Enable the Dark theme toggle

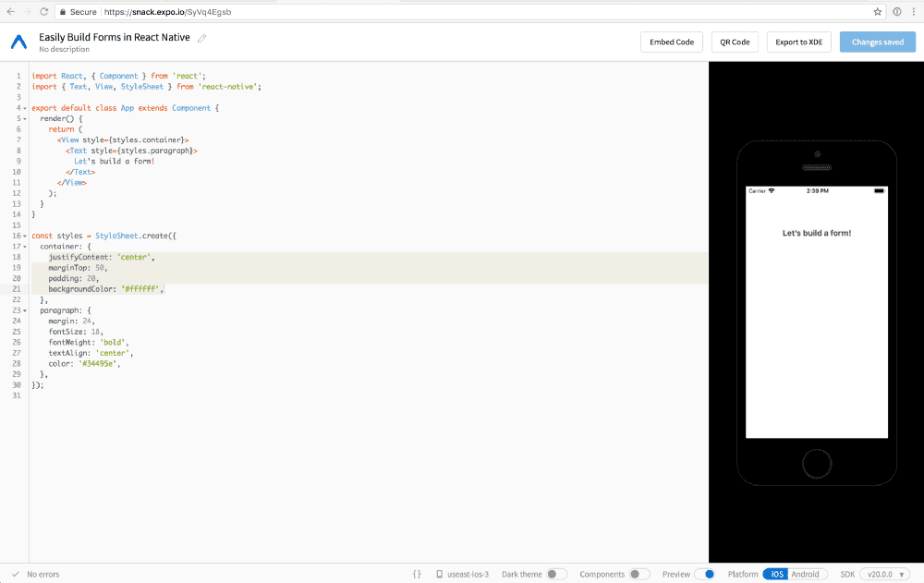[556, 574]
